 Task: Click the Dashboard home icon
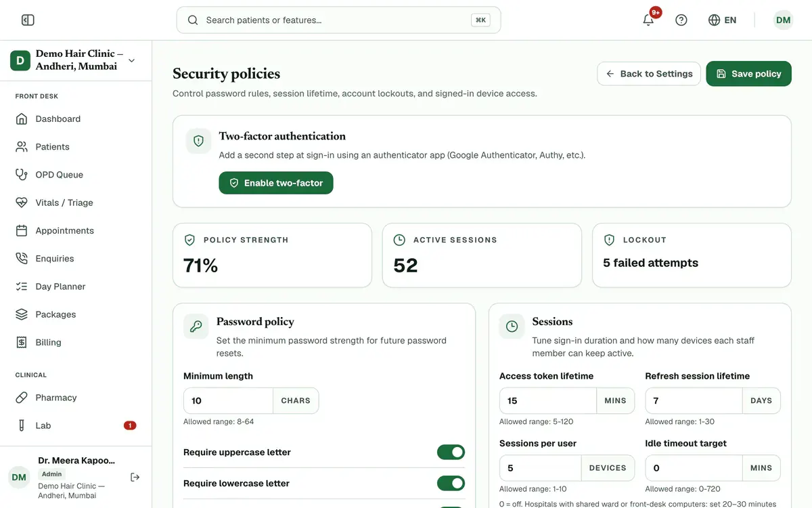(22, 119)
